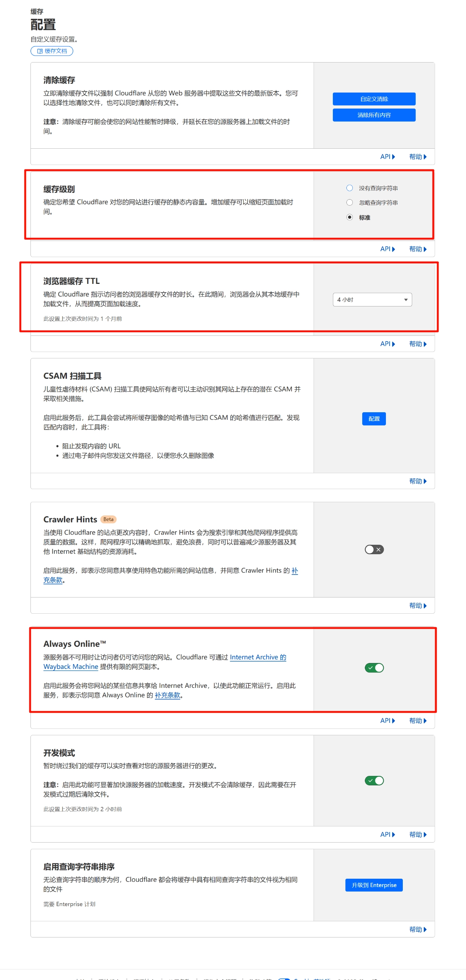Open the Internet Archive Wayback Machine link
Screen dimensions: 466x980
pyautogui.click(x=258, y=657)
